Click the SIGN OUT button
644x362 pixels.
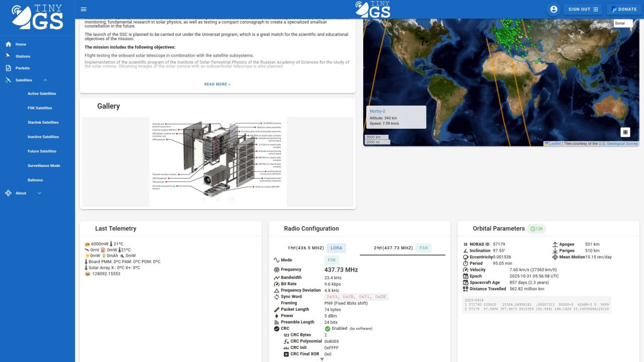tap(583, 9)
